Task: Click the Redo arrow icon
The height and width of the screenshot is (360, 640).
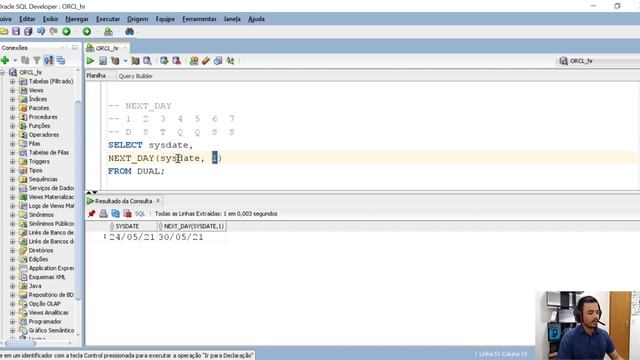Action: coord(53,31)
